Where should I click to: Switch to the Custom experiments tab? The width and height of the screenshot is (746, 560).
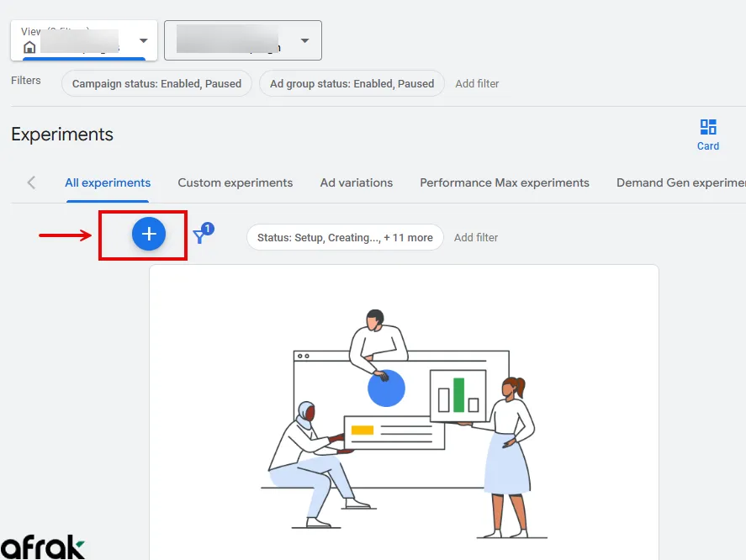click(235, 182)
